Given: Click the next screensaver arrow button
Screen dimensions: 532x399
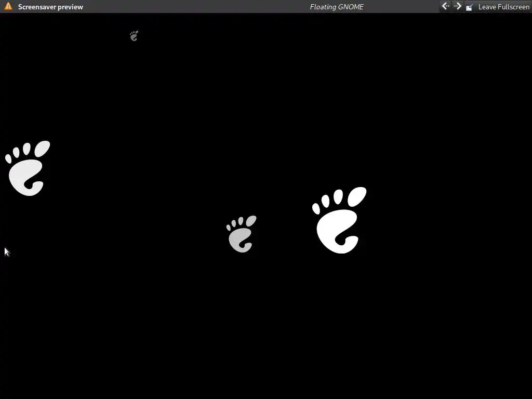Looking at the screenshot, I should coord(457,6).
